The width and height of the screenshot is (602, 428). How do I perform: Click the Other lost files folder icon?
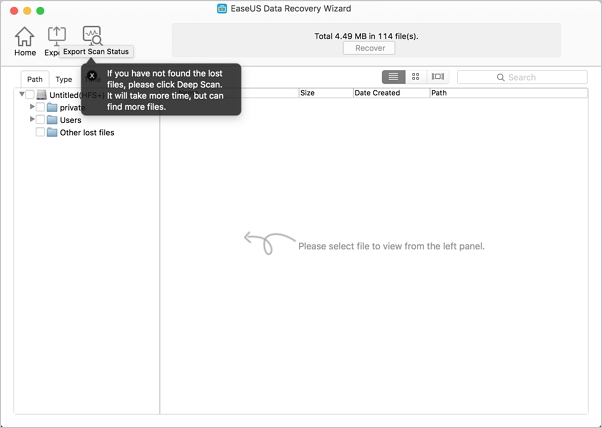52,132
